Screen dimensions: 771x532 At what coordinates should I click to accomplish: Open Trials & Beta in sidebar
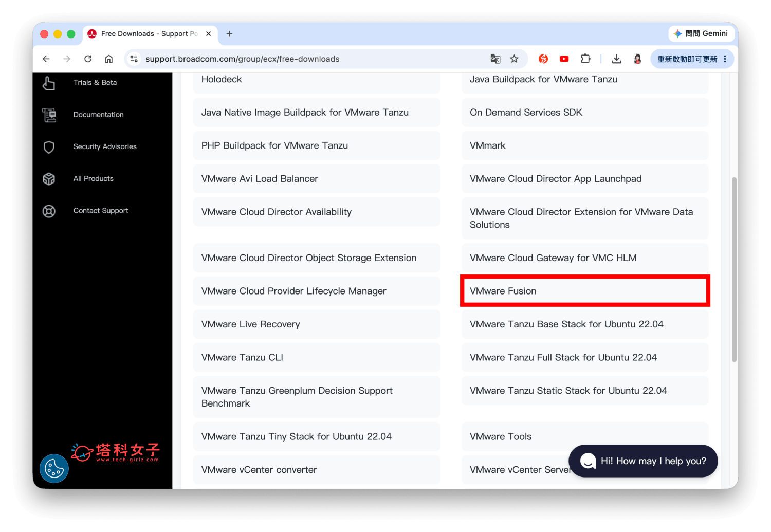point(95,83)
